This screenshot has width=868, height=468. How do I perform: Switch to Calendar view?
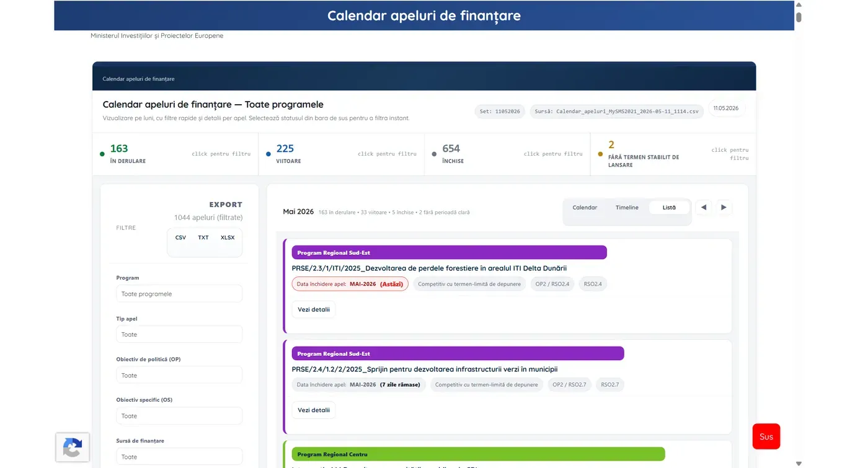click(585, 208)
